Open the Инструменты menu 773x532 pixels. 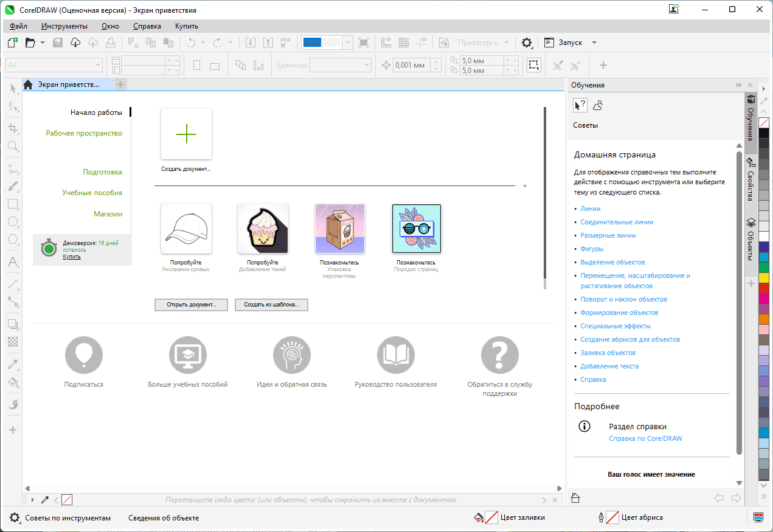(x=64, y=26)
